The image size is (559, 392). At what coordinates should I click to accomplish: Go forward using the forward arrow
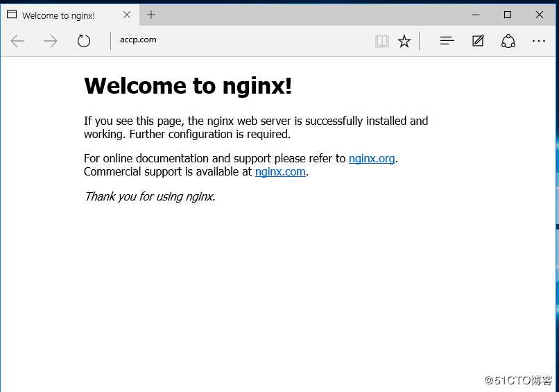point(50,41)
